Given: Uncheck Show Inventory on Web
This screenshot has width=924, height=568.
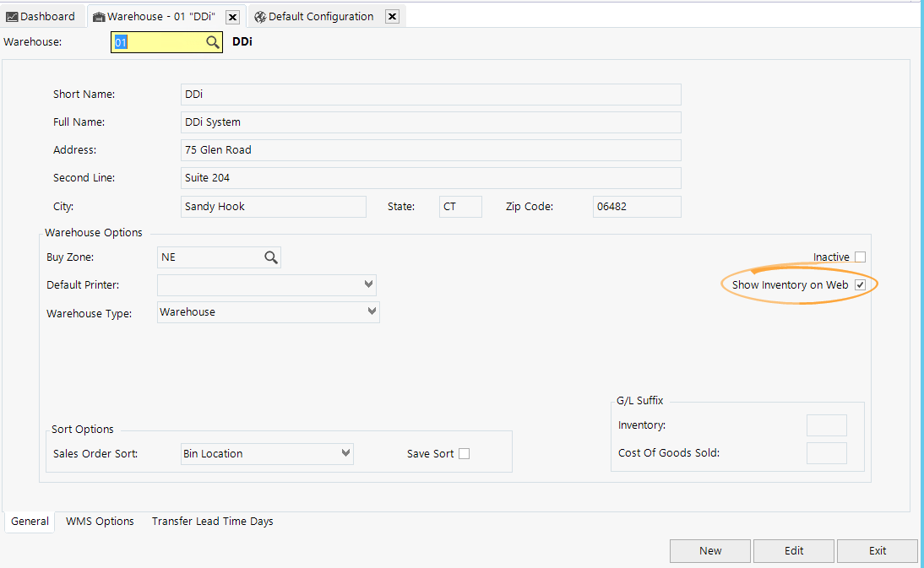Looking at the screenshot, I should pos(860,285).
